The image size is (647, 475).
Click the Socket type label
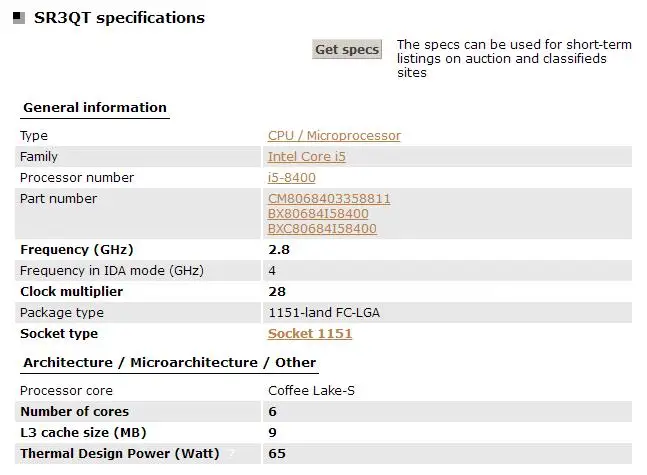(x=59, y=333)
